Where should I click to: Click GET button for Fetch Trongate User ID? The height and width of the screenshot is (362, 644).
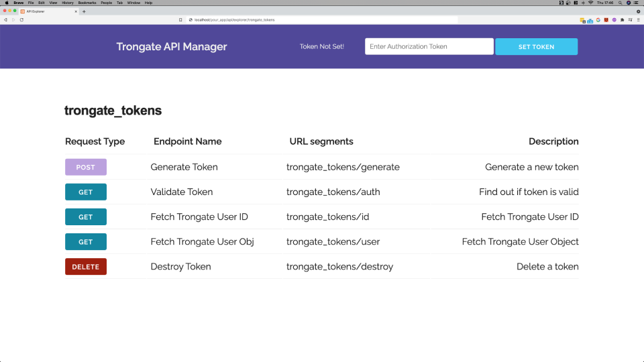85,217
